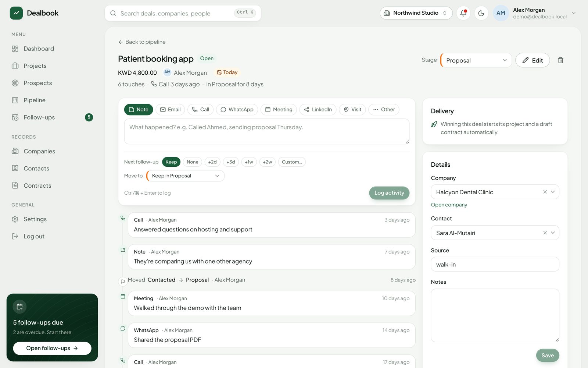Select Email activity type
The height and width of the screenshot is (368, 588).
(x=170, y=110)
